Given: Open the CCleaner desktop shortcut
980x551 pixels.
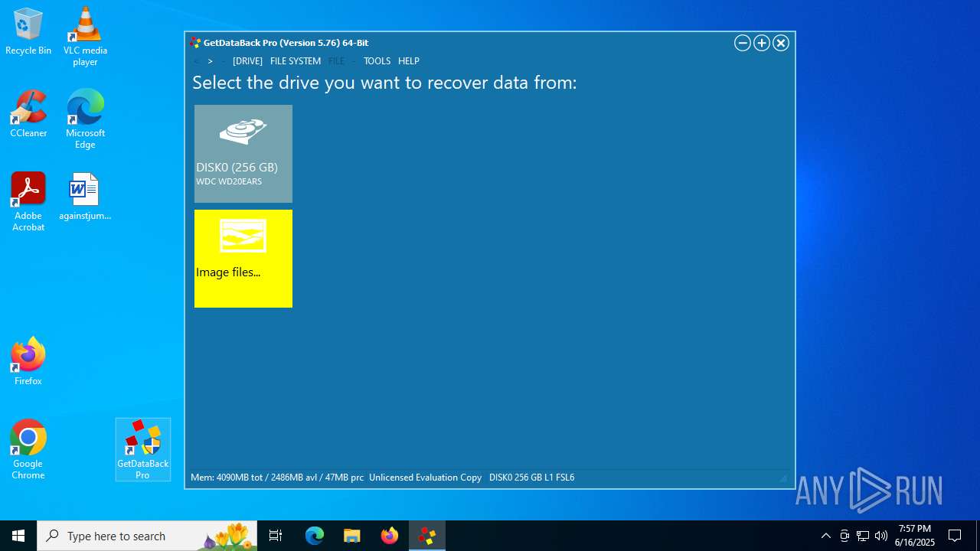Looking at the screenshot, I should point(28,115).
